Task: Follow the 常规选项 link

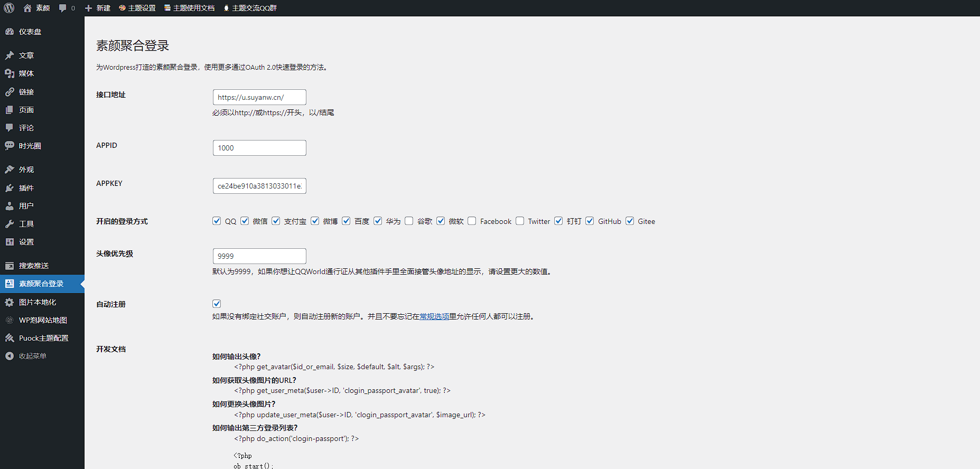Action: [434, 316]
